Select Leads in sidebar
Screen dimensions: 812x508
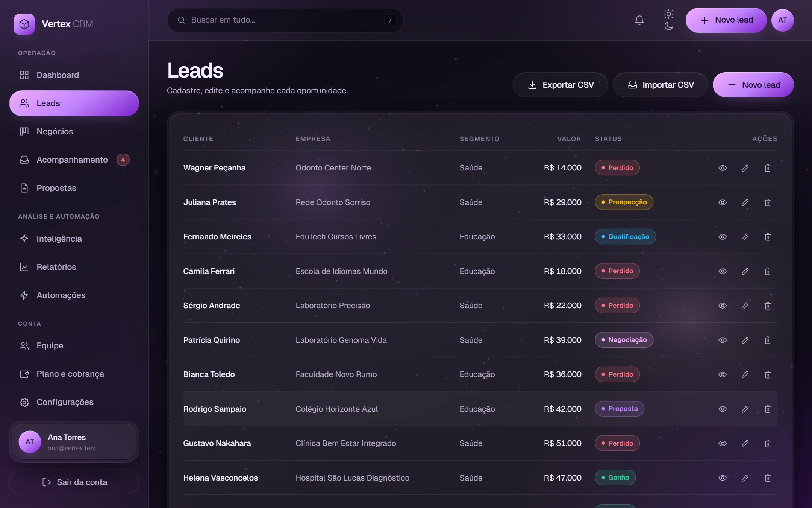[x=74, y=103]
